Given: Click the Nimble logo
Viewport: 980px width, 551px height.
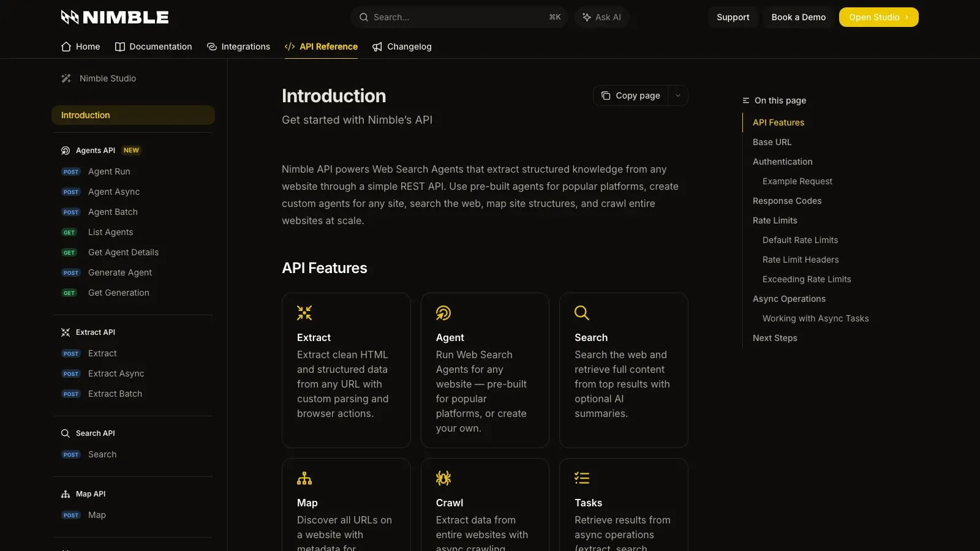Looking at the screenshot, I should point(115,17).
